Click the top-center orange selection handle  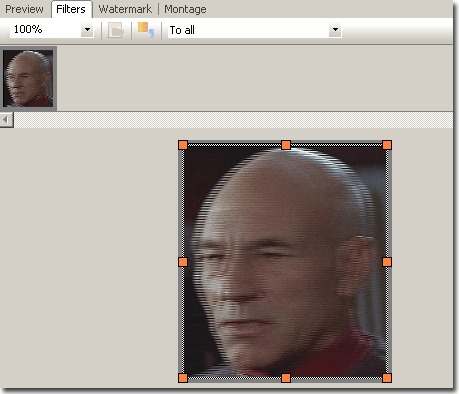[x=286, y=145]
